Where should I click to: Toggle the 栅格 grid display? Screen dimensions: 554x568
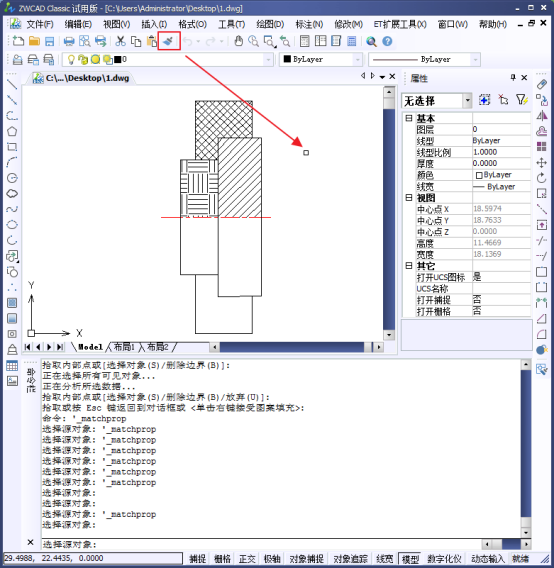tap(222, 559)
